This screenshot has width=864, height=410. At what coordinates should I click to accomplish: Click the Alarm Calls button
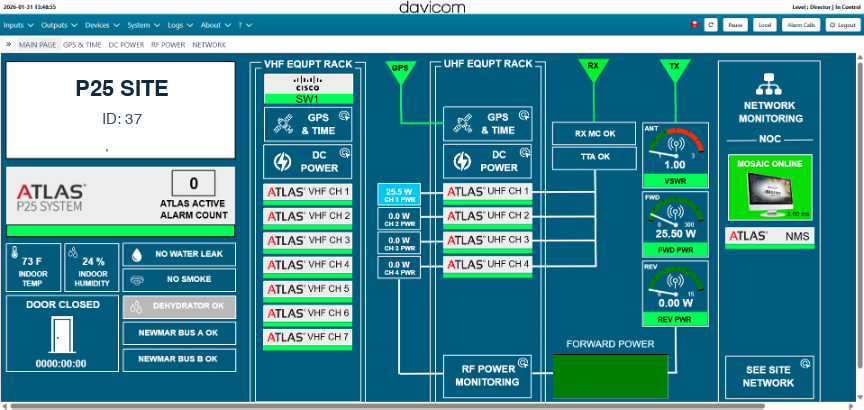tap(801, 25)
